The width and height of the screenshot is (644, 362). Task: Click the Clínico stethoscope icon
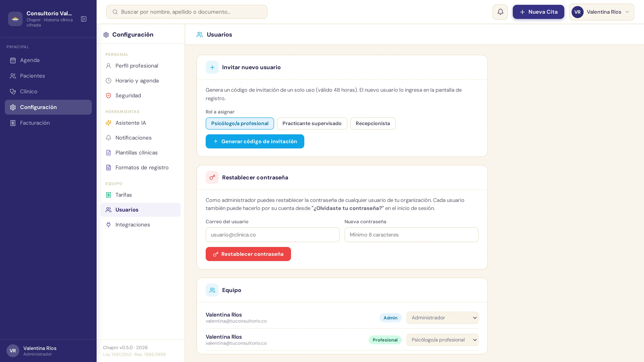(13, 92)
